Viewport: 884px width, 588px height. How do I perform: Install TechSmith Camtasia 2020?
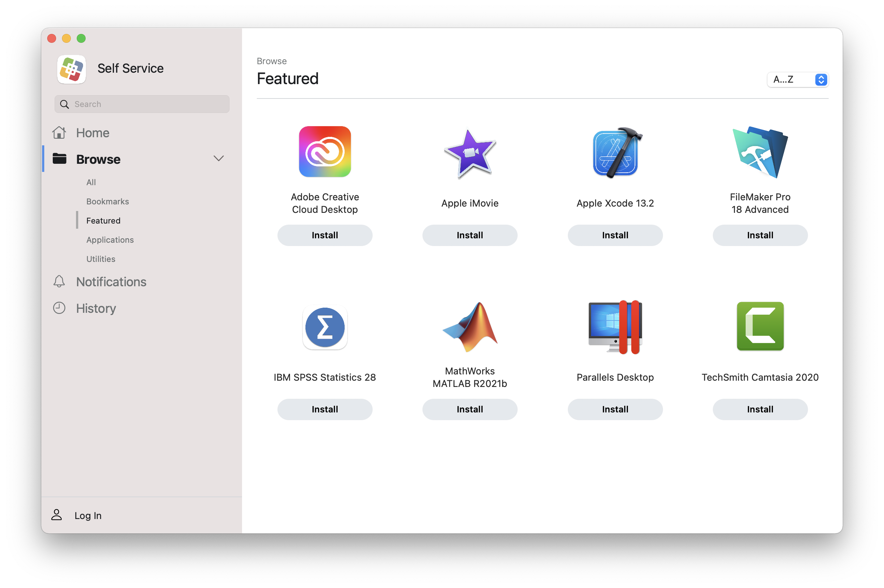coord(760,409)
